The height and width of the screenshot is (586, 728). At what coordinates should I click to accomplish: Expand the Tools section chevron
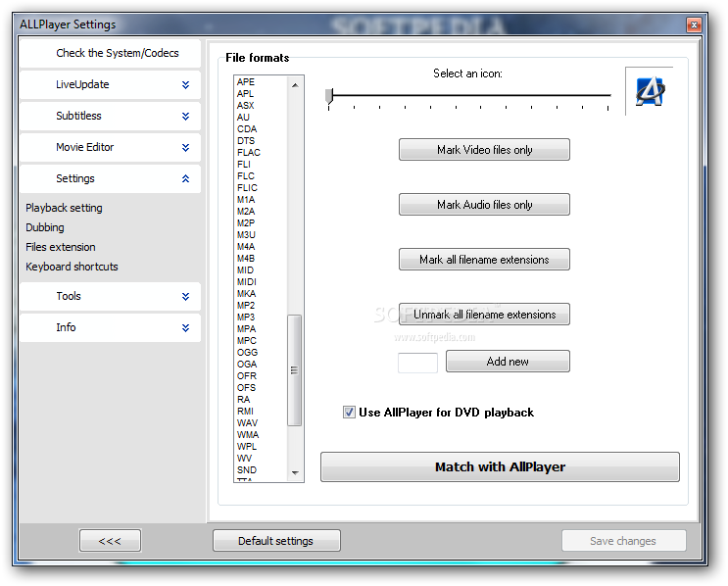point(186,296)
